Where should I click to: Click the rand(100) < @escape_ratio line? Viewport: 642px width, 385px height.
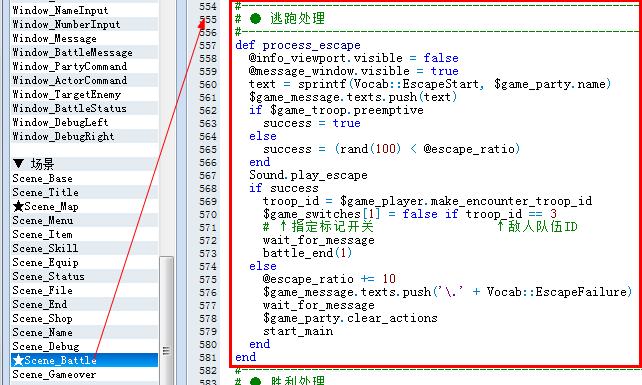click(x=391, y=149)
